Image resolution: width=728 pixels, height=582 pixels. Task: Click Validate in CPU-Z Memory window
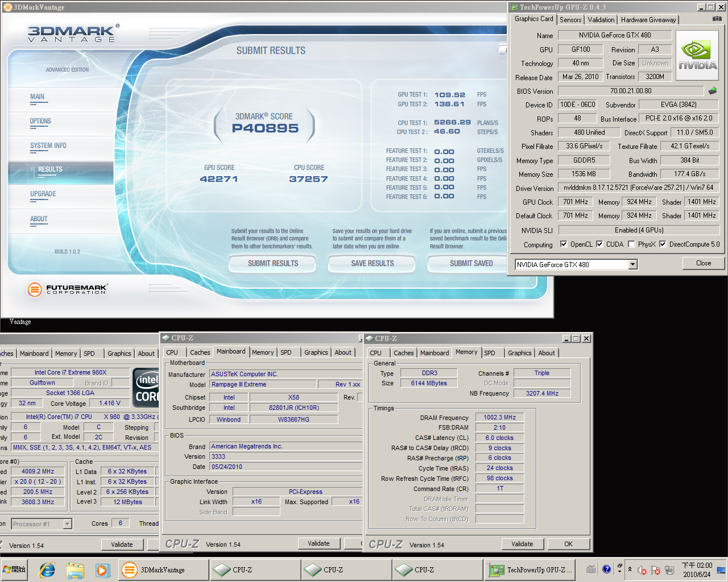[522, 544]
